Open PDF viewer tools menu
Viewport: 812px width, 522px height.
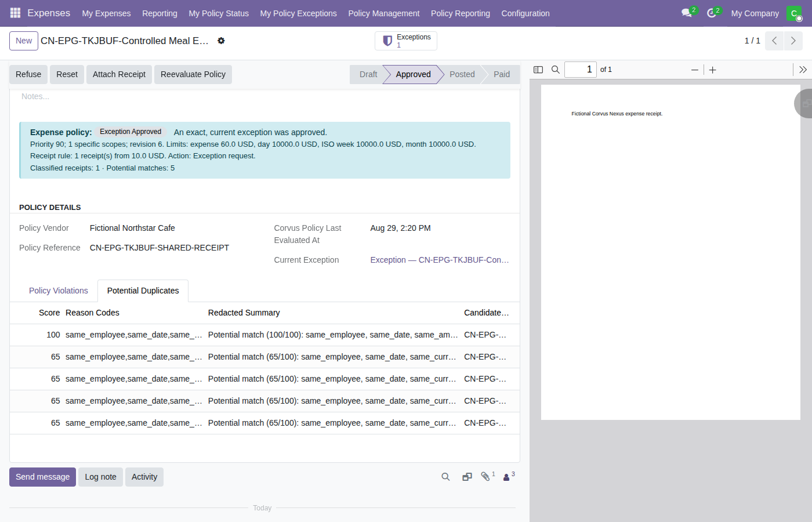tap(803, 70)
